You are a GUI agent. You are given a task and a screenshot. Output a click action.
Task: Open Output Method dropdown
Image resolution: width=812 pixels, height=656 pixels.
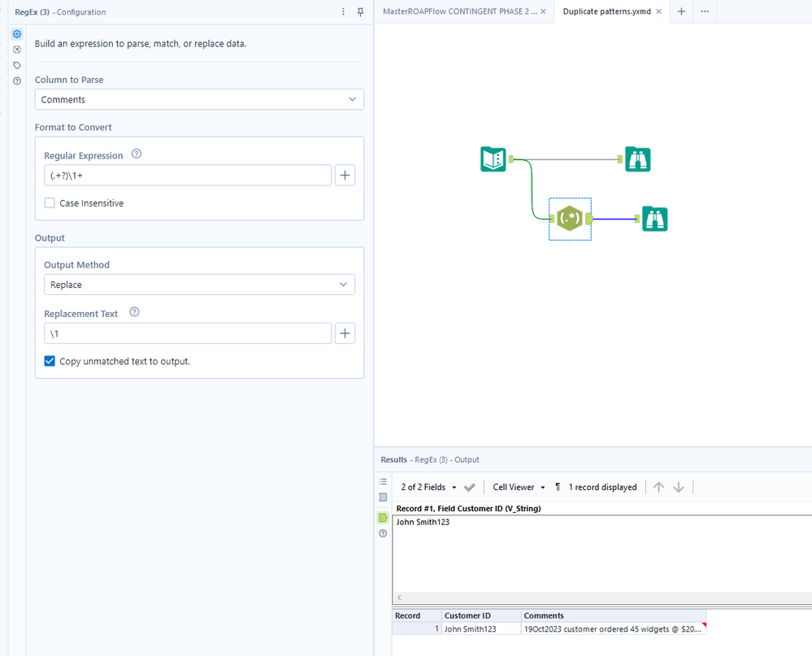tap(199, 285)
